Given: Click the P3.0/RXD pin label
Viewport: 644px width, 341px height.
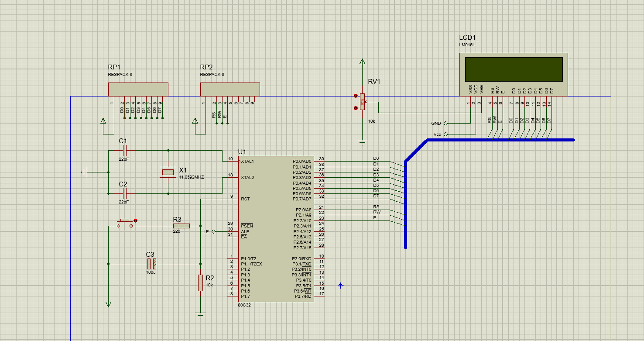Looking at the screenshot, I should (x=302, y=258).
